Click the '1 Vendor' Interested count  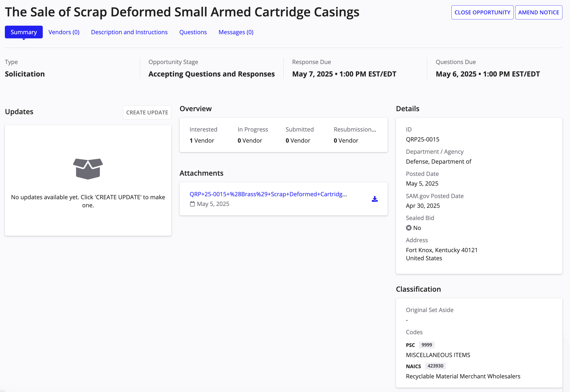tap(202, 141)
